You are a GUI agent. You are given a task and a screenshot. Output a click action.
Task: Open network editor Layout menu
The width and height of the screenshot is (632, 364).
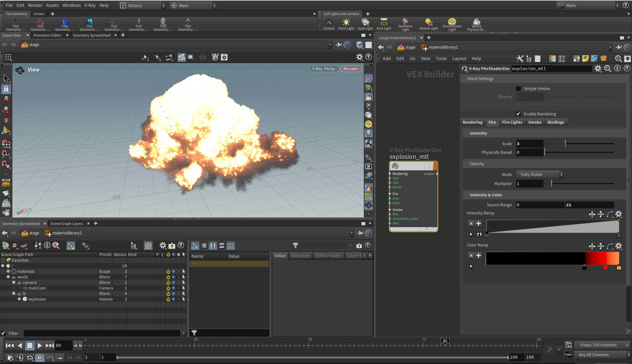tap(459, 58)
